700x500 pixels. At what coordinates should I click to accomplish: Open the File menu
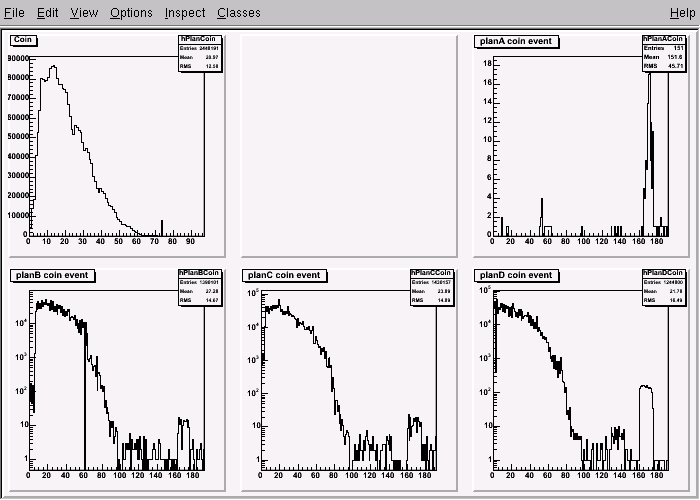[x=14, y=13]
